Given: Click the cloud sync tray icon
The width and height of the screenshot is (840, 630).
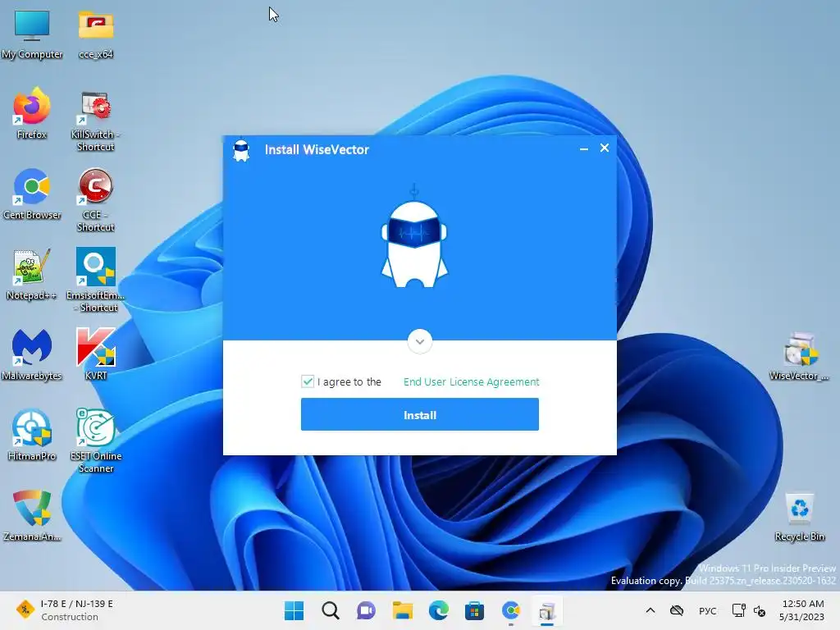Looking at the screenshot, I should [677, 610].
